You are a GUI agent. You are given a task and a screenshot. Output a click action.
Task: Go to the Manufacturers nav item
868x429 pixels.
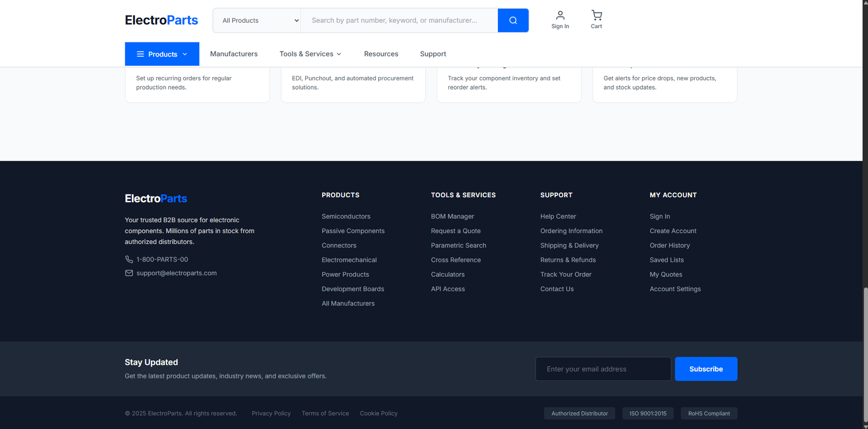[x=234, y=54]
